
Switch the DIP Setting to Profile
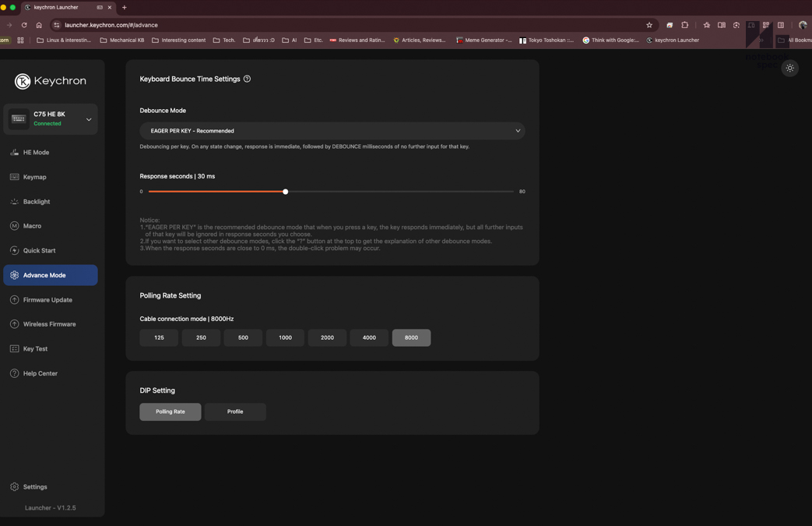[x=235, y=411]
